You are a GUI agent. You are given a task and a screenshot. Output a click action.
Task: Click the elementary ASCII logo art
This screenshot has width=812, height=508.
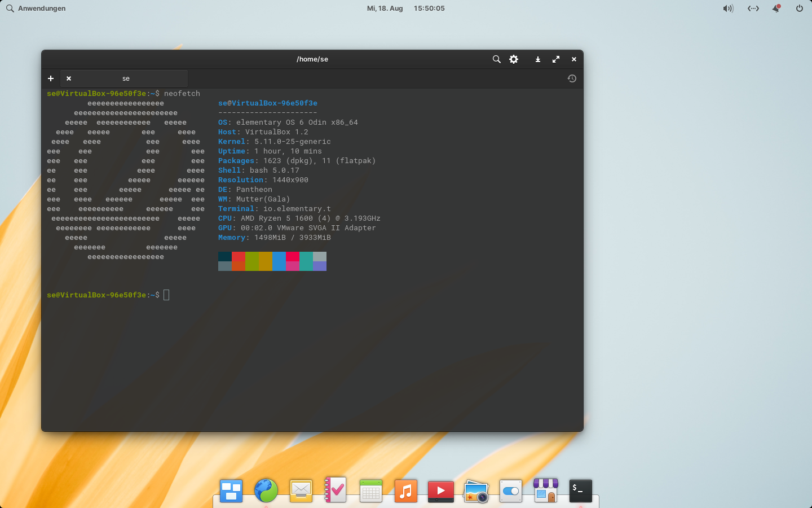126,180
